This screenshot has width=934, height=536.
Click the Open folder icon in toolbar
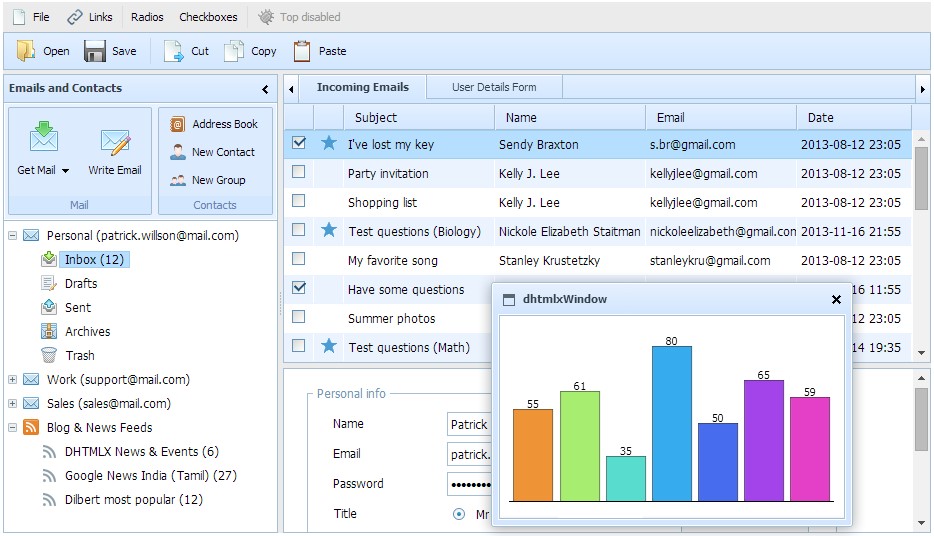26,51
